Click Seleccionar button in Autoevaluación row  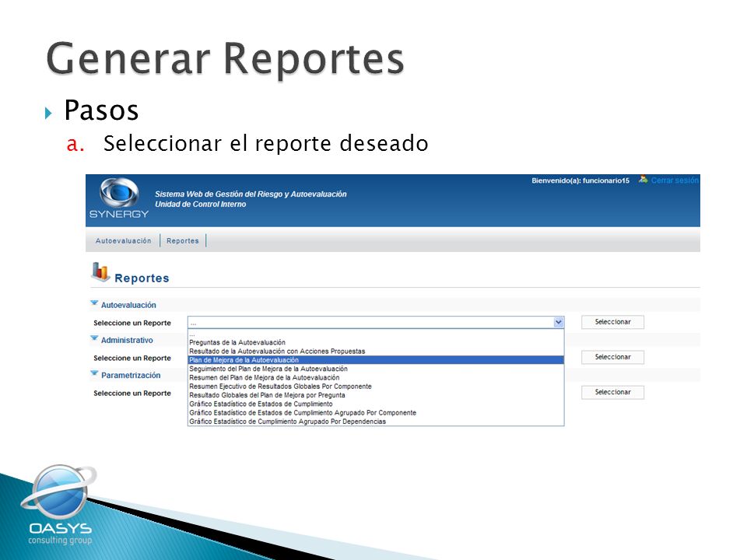(x=612, y=322)
